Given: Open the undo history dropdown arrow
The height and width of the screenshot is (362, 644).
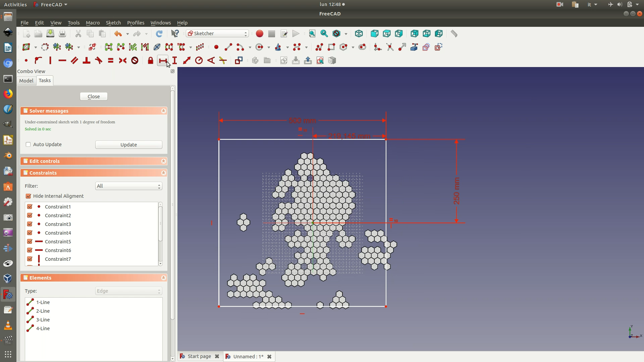Looking at the screenshot, I should pyautogui.click(x=127, y=34).
